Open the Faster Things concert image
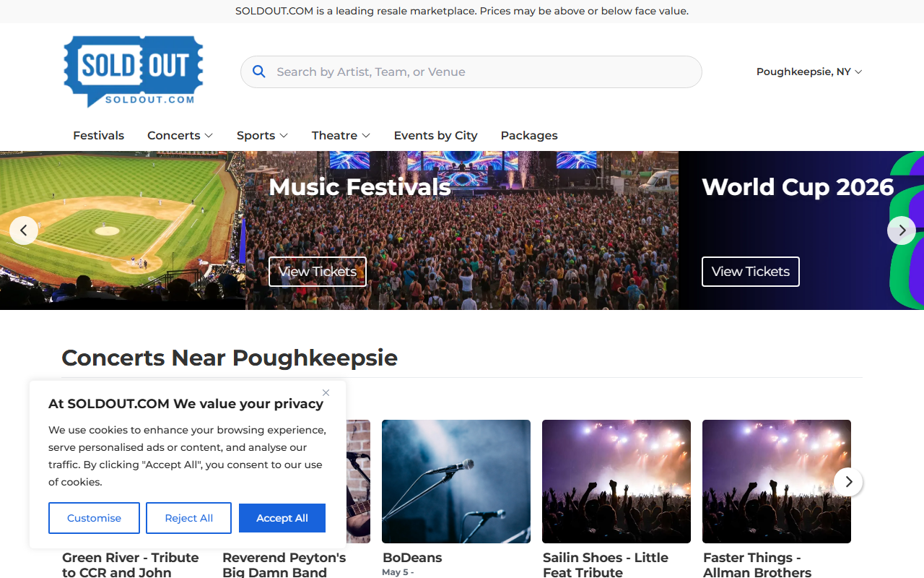This screenshot has width=924, height=578. point(777,481)
